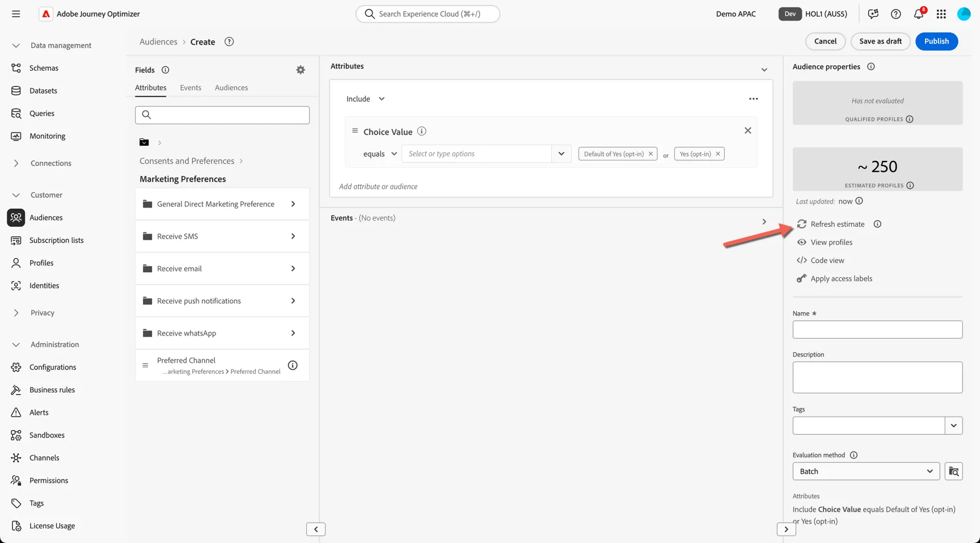
Task: Open the Evaluation method Batch dropdown
Action: pos(866,471)
